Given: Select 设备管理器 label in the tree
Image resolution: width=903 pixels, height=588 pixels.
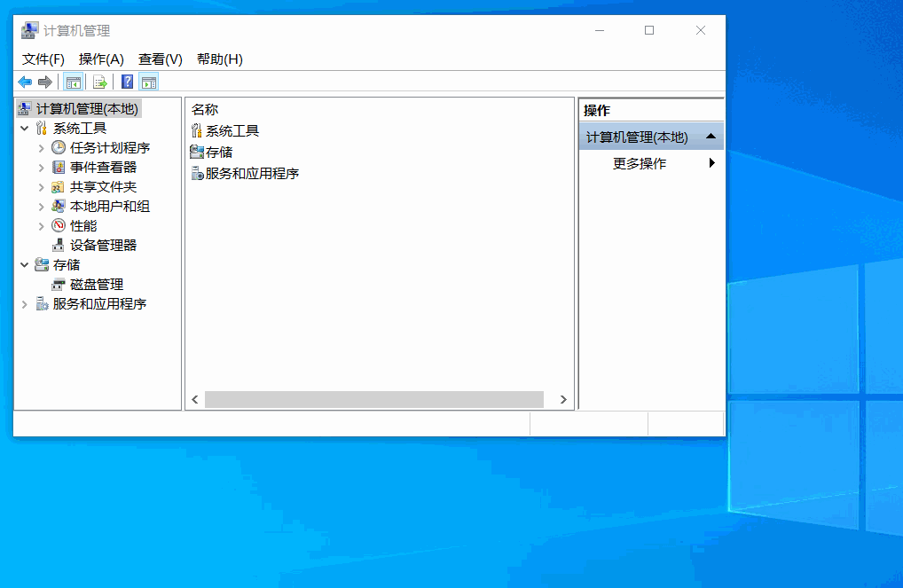Looking at the screenshot, I should pos(103,246).
